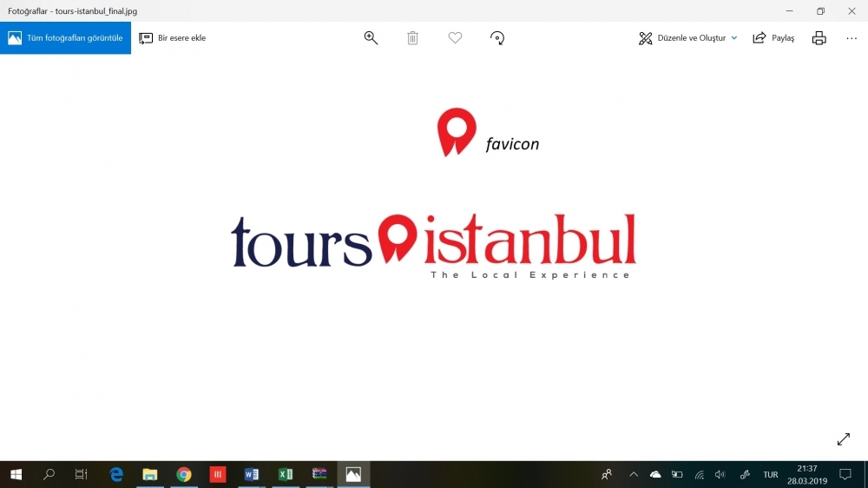Click the tours istanbul logo image
Viewport: 868px width, 488px height.
(433, 243)
